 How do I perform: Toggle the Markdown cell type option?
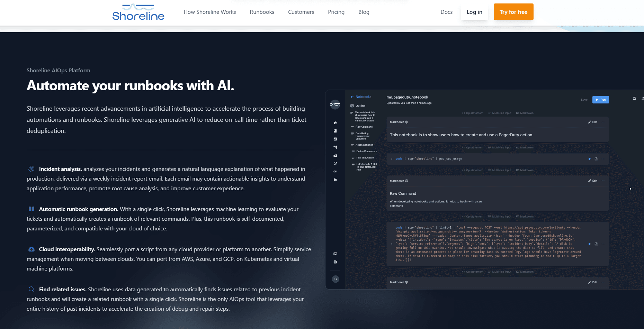[525, 113]
